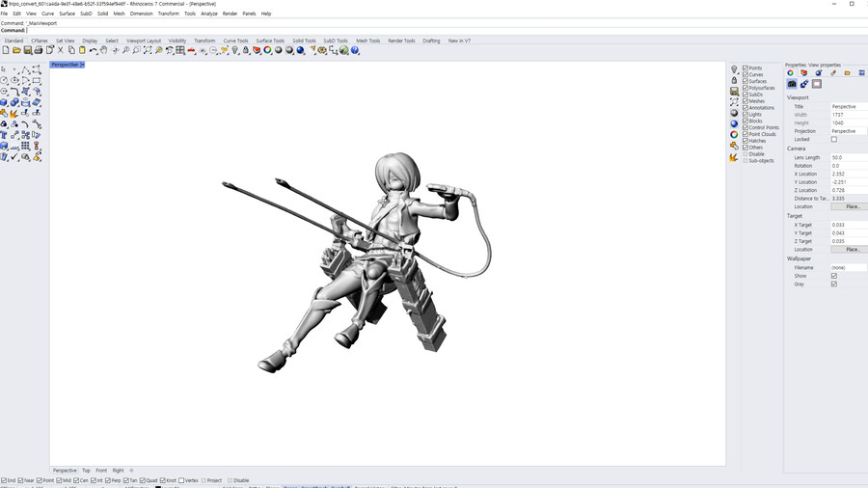This screenshot has width=868, height=488.
Task: Click the wallpaper Filename field
Action: (x=849, y=268)
